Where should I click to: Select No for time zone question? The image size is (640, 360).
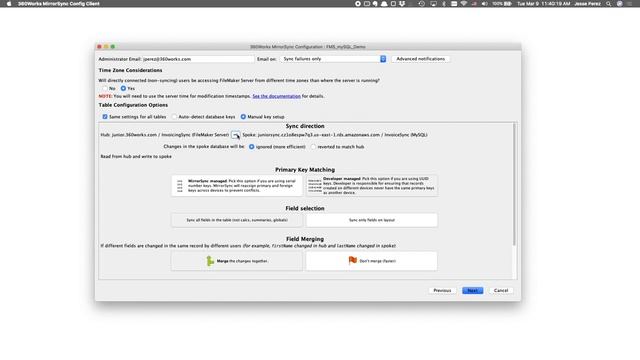(x=105, y=88)
